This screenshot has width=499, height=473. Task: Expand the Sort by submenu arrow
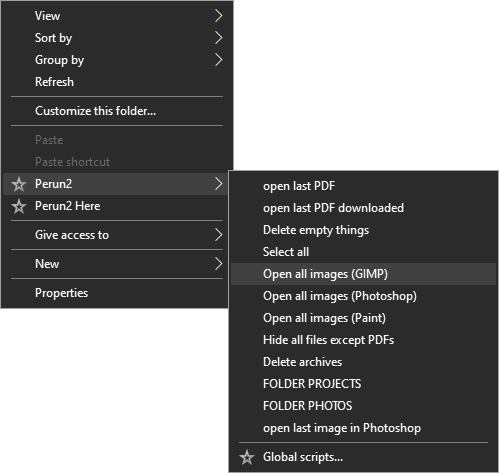[x=218, y=38]
